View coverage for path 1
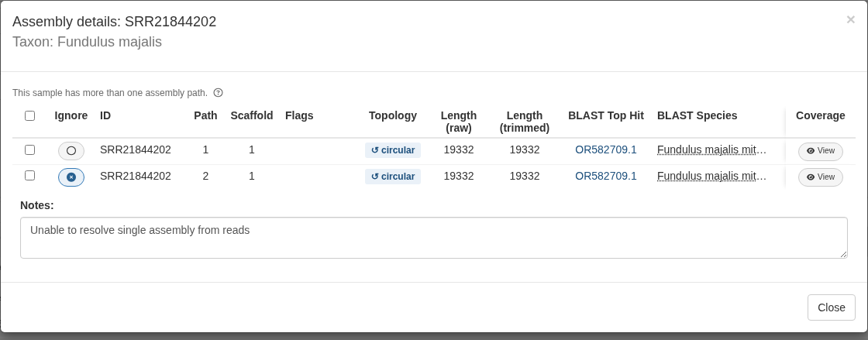868x340 pixels. tap(821, 152)
